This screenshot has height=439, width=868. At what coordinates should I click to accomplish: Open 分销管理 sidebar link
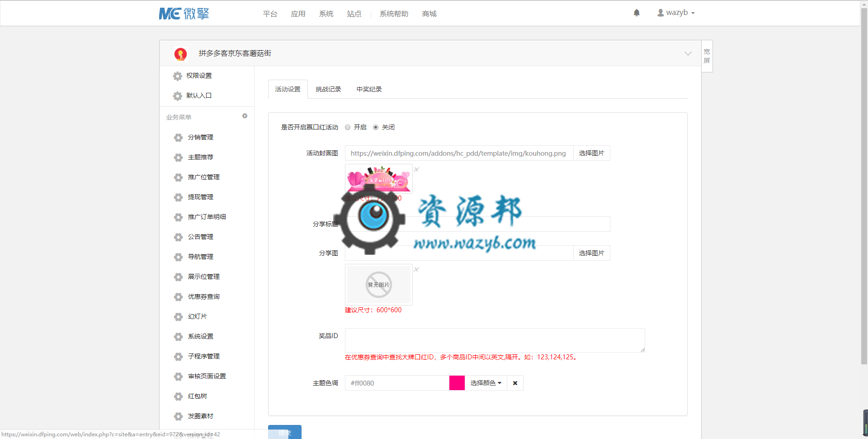200,137
